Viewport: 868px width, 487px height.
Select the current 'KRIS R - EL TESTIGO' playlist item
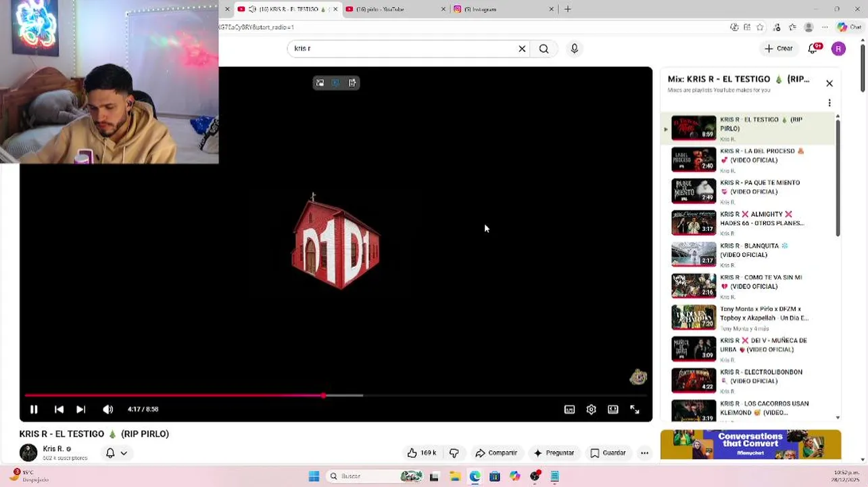point(749,129)
